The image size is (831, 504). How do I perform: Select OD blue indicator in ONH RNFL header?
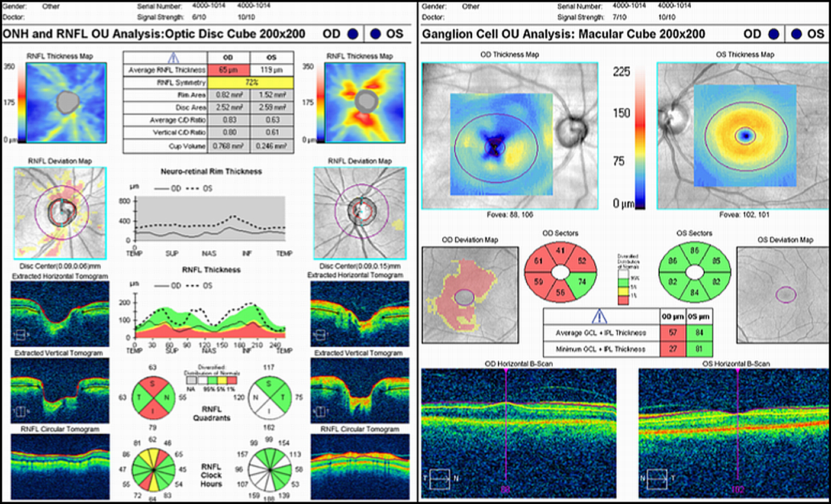[353, 34]
